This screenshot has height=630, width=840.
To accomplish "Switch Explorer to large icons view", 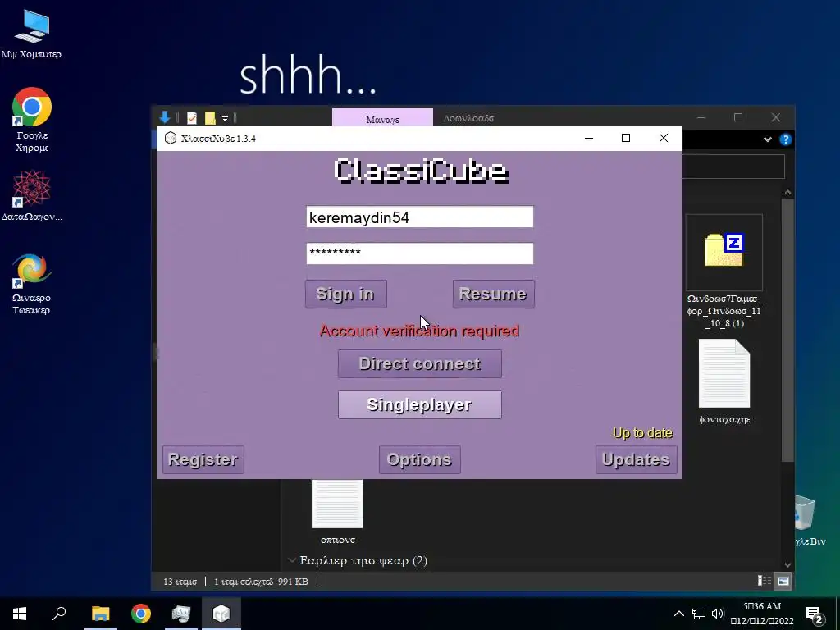I will [783, 582].
